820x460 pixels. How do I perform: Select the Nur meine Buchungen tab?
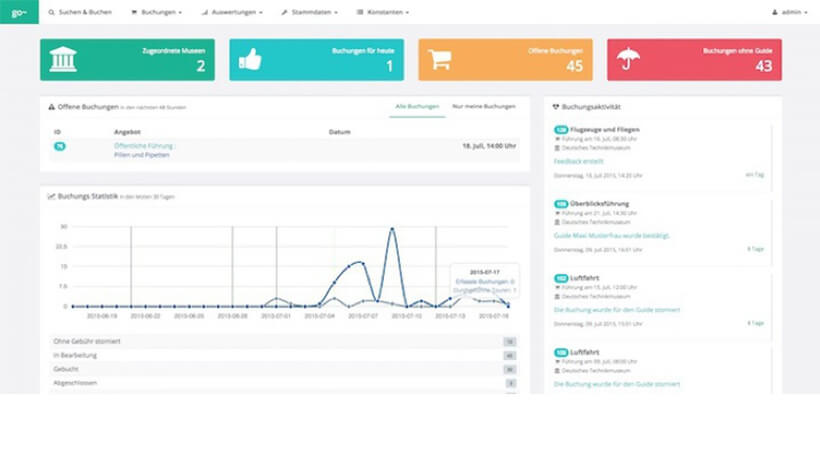click(x=484, y=106)
